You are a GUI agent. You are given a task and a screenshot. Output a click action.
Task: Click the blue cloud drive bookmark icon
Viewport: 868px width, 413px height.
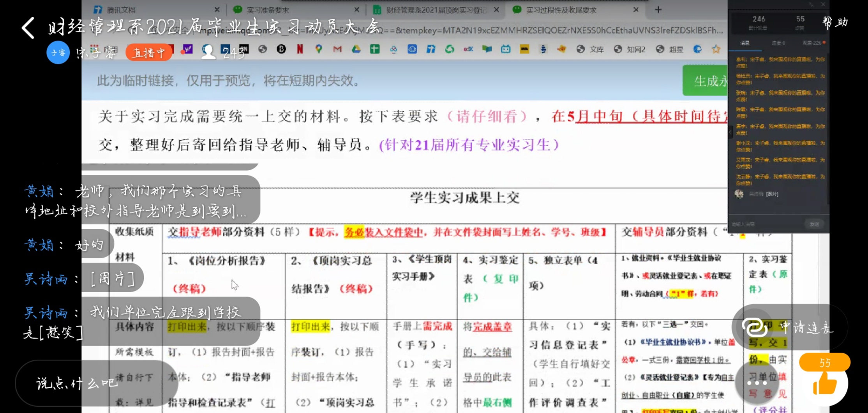click(412, 49)
